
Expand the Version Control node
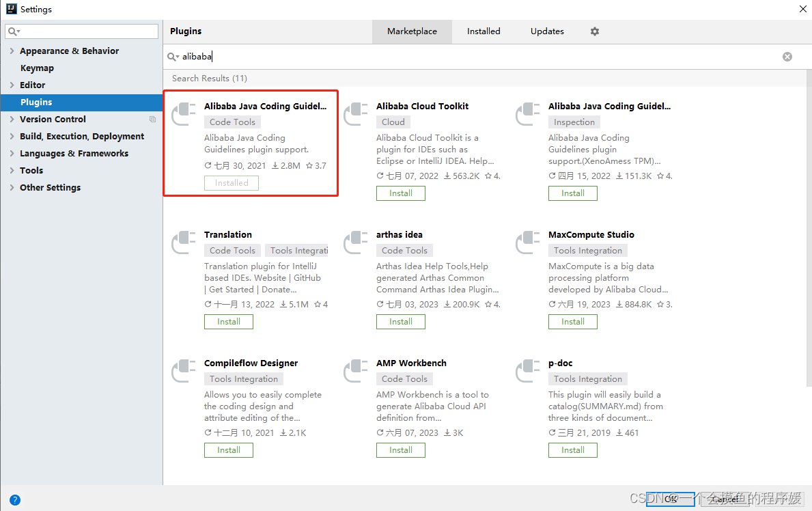pyautogui.click(x=12, y=119)
